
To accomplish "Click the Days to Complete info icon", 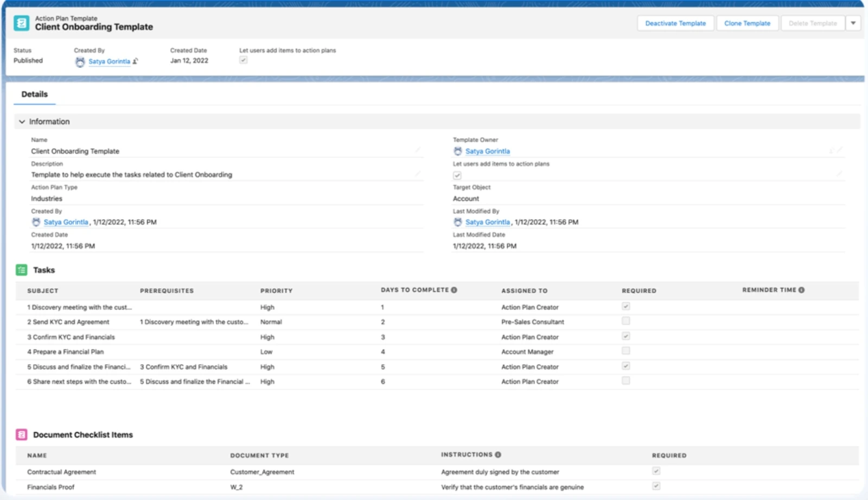I will coord(454,290).
